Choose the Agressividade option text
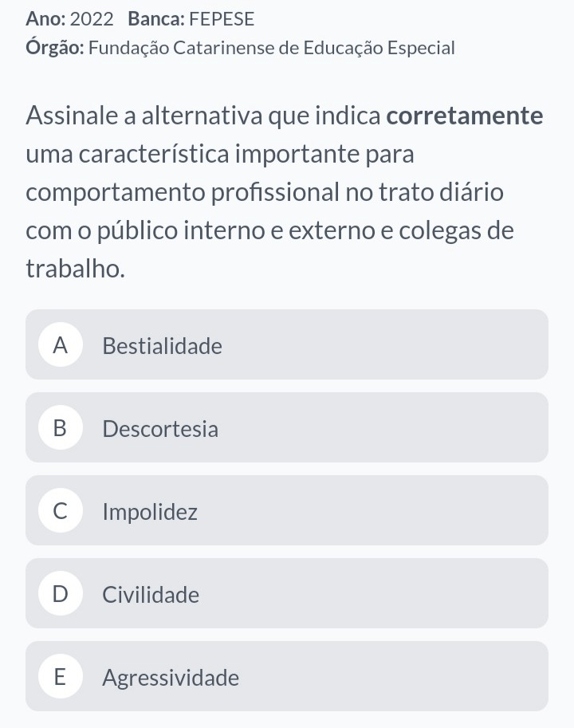The height and width of the screenshot is (728, 574). [x=171, y=678]
